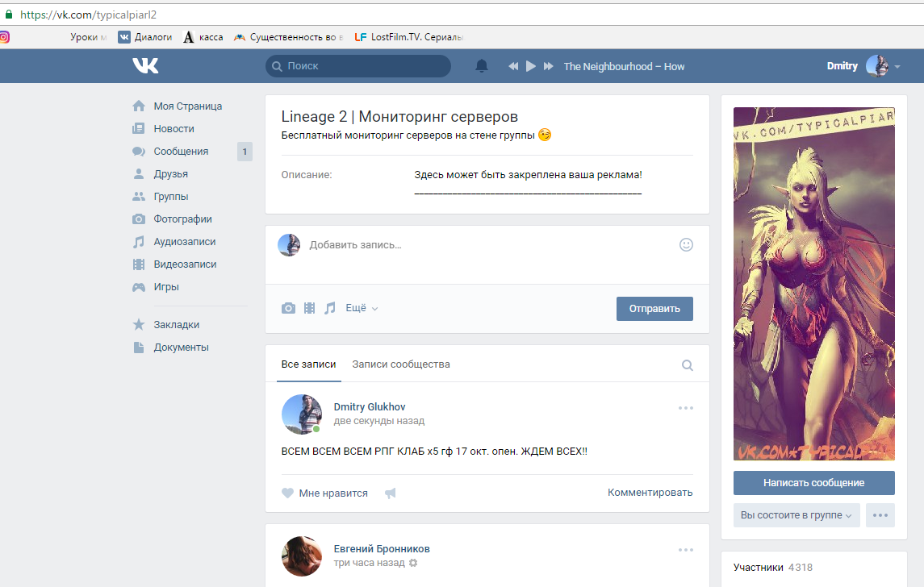The image size is (924, 587).
Task: Click Написать сообщение button
Action: tap(813, 483)
